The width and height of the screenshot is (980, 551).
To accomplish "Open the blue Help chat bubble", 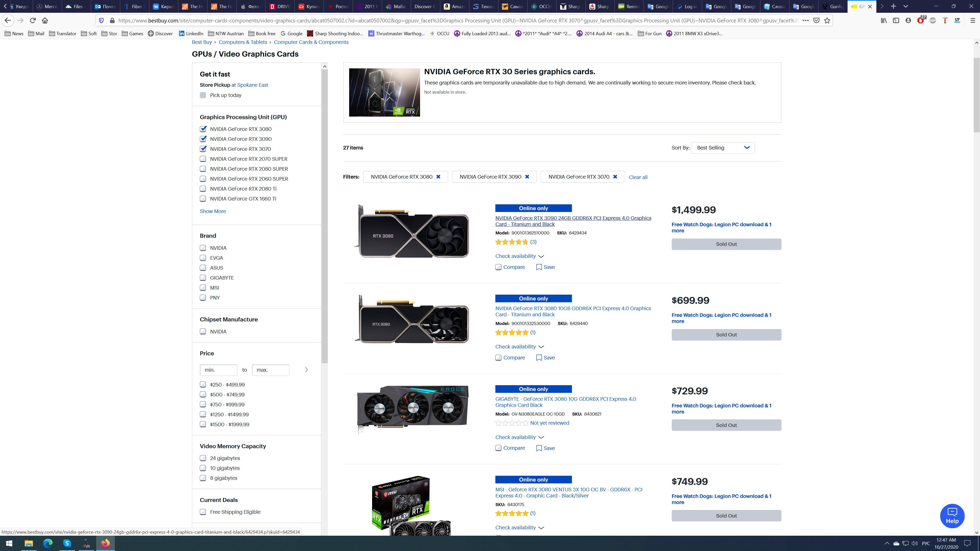I will (x=952, y=516).
